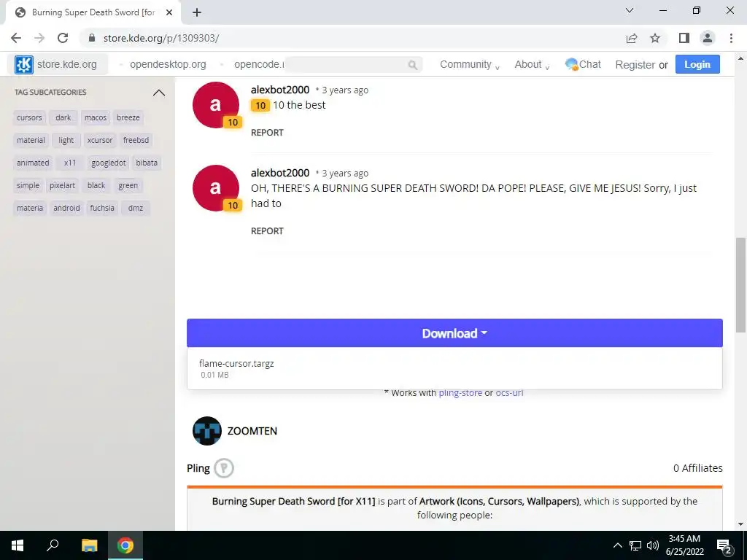The height and width of the screenshot is (560, 747).
Task: Expand the Community menu
Action: tap(469, 64)
